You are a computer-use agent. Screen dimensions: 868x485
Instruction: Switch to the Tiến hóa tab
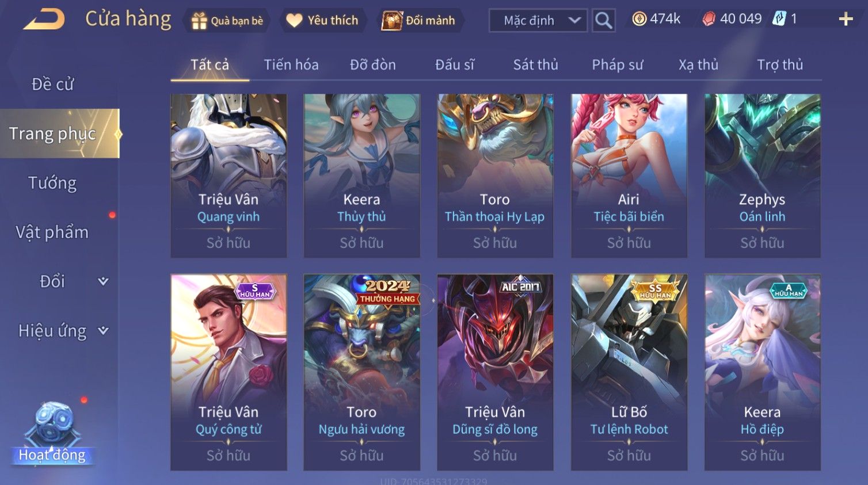291,65
